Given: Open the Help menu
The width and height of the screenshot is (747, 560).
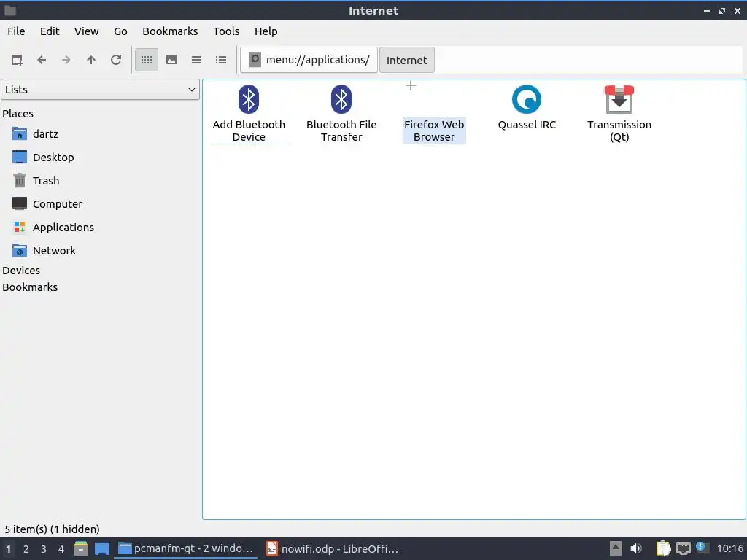Looking at the screenshot, I should [x=266, y=31].
